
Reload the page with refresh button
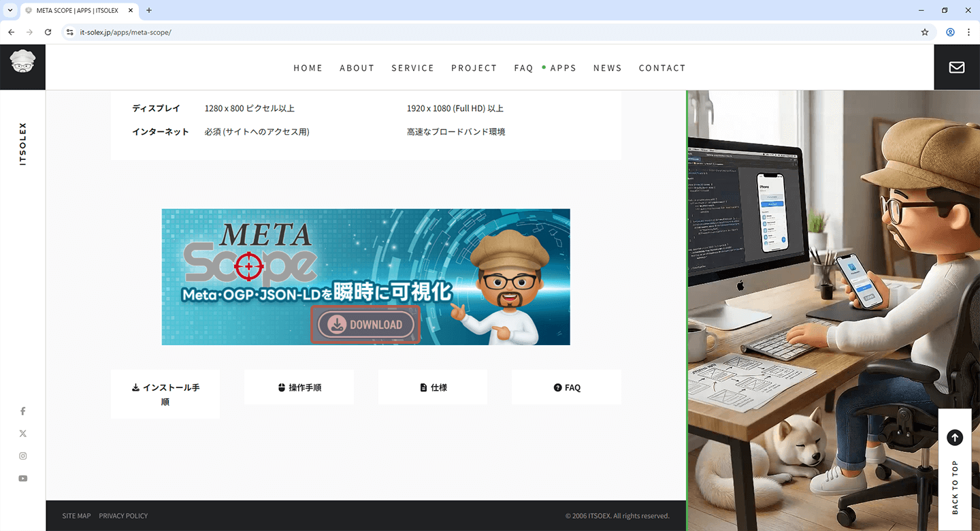[x=48, y=32]
